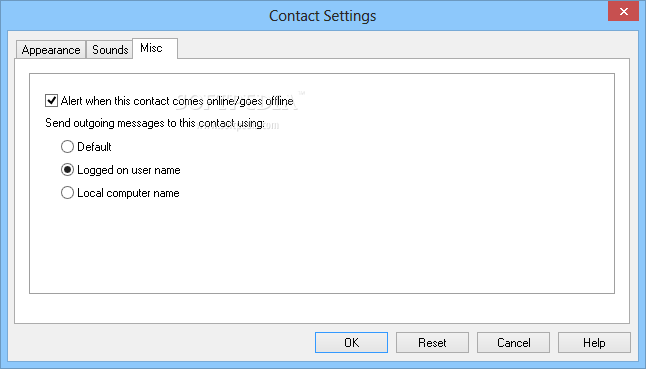Close the Contact Settings window

(x=623, y=11)
